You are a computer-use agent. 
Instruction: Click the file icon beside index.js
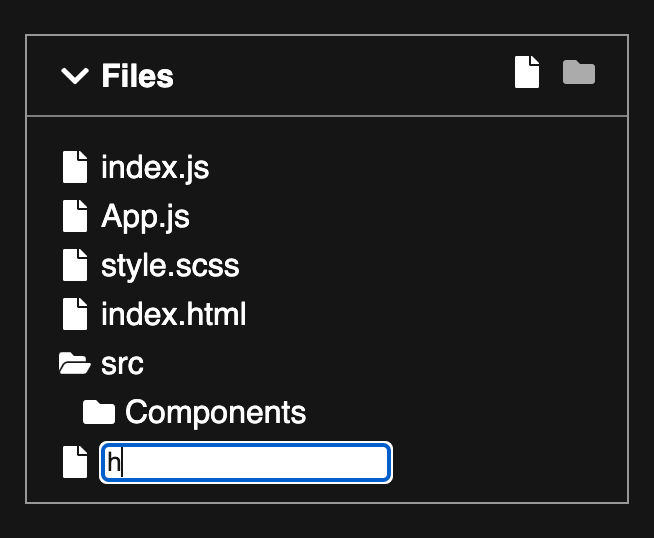pyautogui.click(x=75, y=167)
